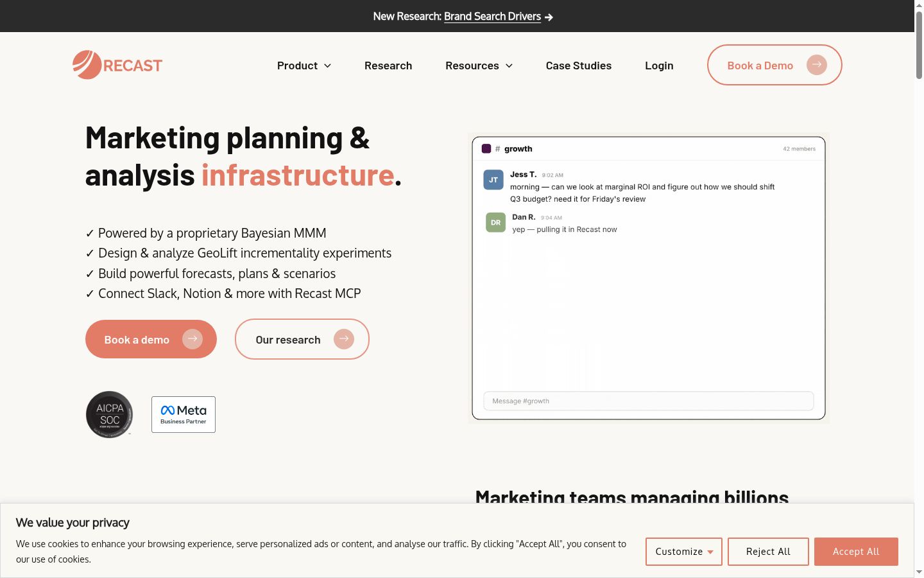Image resolution: width=924 pixels, height=578 pixels.
Task: Click the Book a demo hero button
Action: tap(151, 339)
